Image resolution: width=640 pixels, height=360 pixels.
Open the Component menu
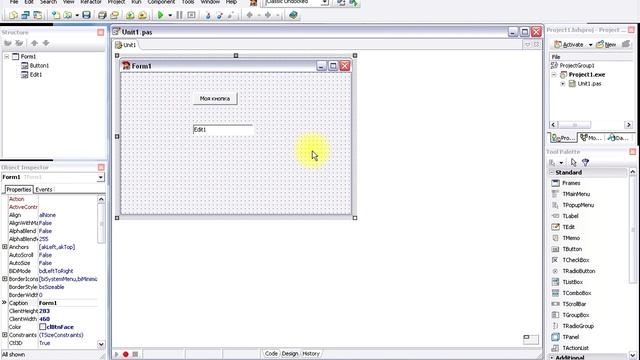coord(161,2)
